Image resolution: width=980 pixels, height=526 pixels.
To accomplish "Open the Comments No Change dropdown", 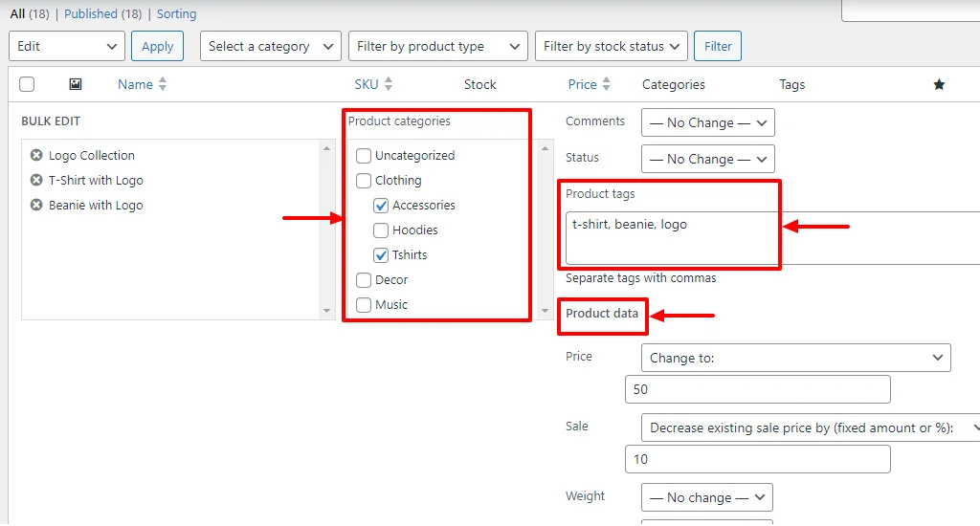I will [708, 122].
